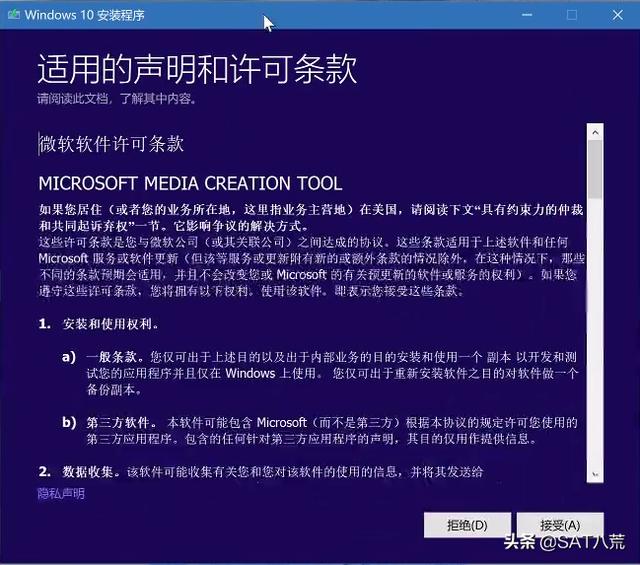Click the license text scrollbar thumb
The image size is (640, 565).
(595, 169)
